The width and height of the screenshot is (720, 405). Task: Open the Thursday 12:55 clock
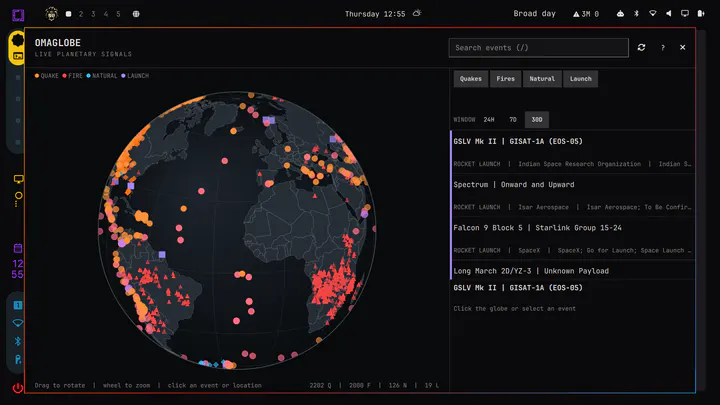point(375,14)
